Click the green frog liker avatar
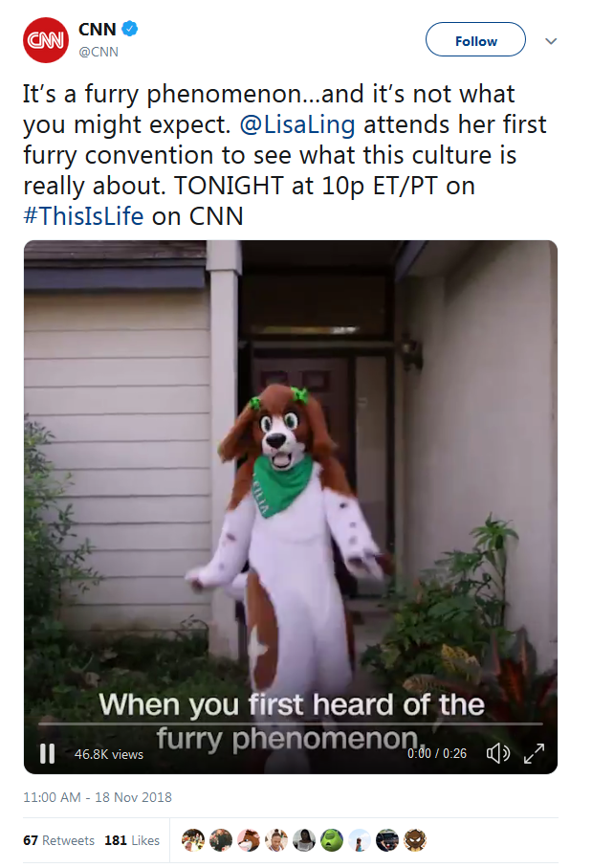Image resolution: width=592 pixels, height=868 pixels. pos(332,840)
